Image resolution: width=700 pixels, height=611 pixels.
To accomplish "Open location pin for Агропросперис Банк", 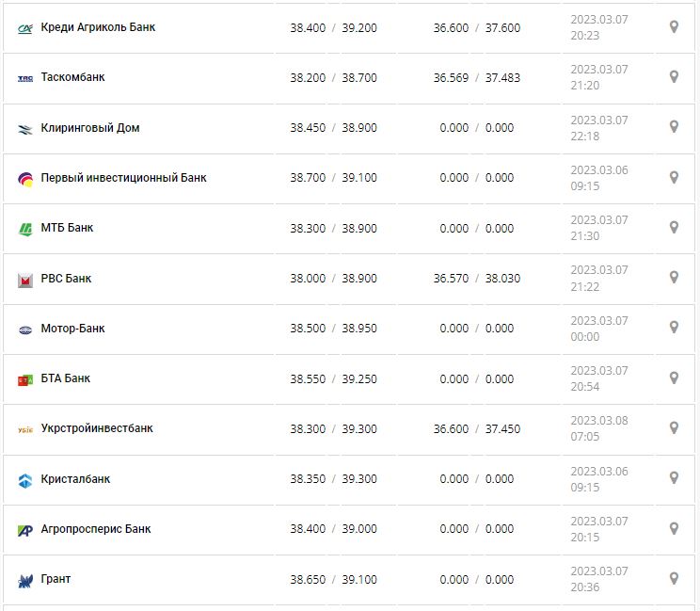I will [x=674, y=528].
